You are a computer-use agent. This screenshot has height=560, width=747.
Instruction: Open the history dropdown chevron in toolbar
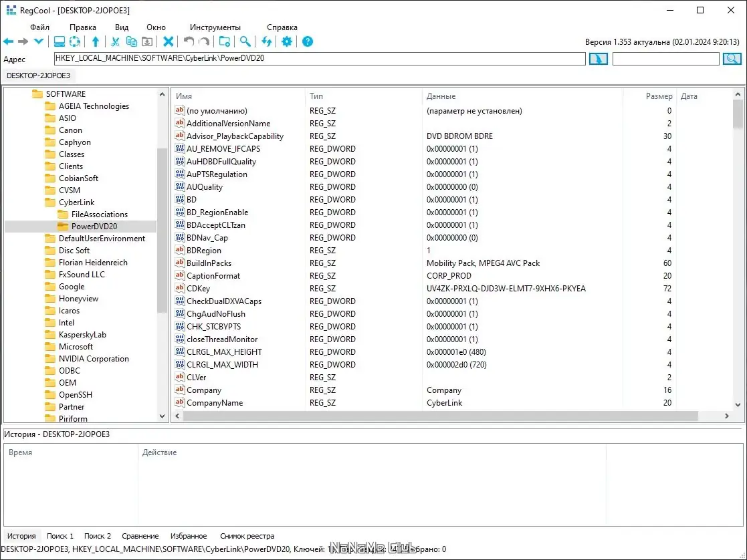(39, 41)
